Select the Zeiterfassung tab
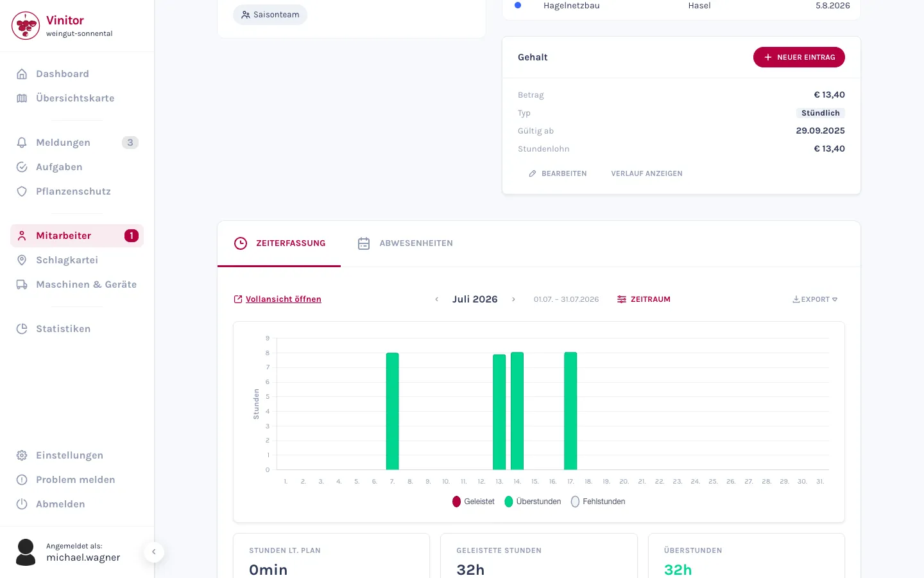 pyautogui.click(x=280, y=243)
